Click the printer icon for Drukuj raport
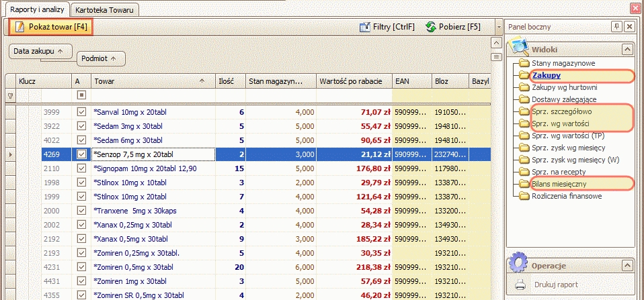Screen dimensions: 644x300 point(522,285)
